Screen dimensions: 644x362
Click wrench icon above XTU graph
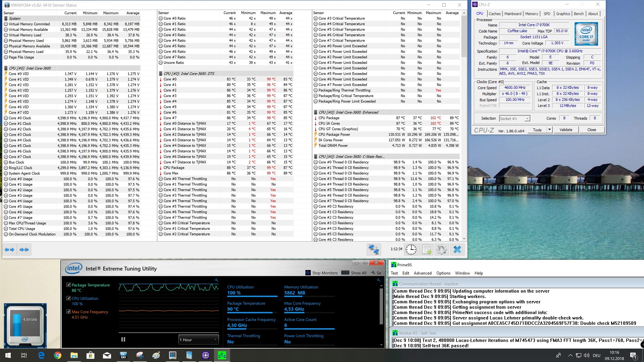(216, 280)
